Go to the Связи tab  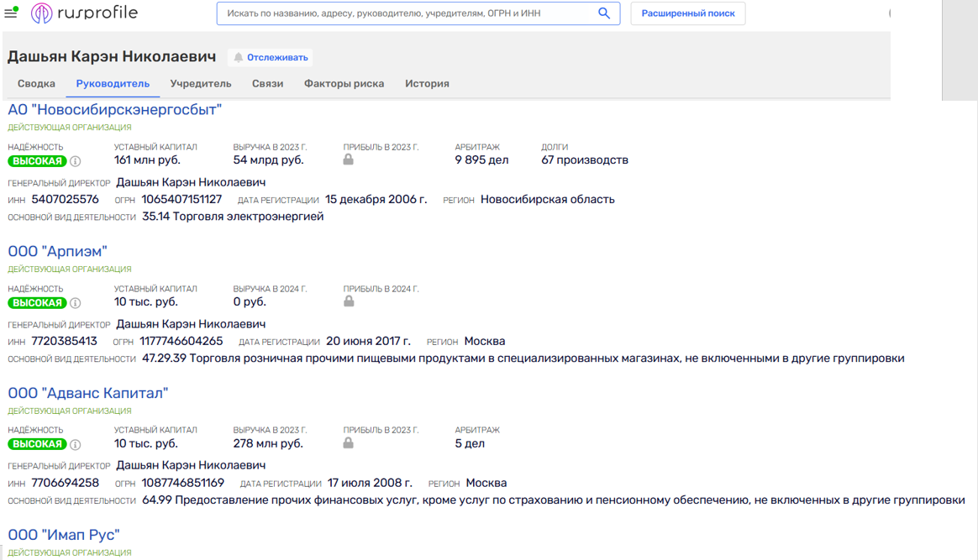[267, 83]
